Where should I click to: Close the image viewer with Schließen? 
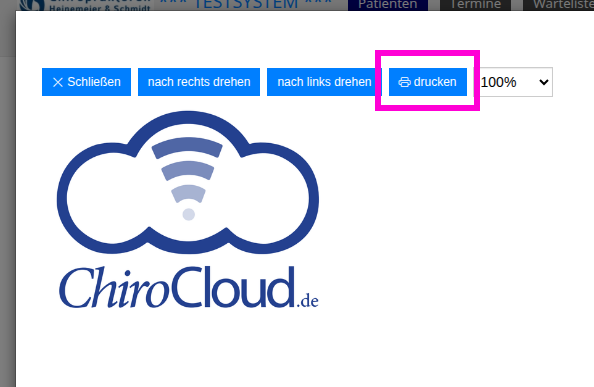[x=86, y=82]
